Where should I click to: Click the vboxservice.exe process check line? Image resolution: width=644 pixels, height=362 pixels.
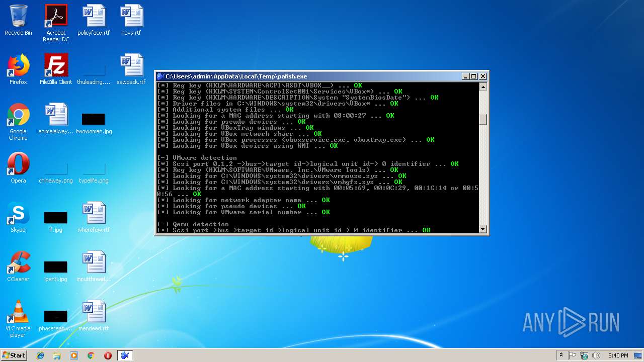(x=295, y=140)
